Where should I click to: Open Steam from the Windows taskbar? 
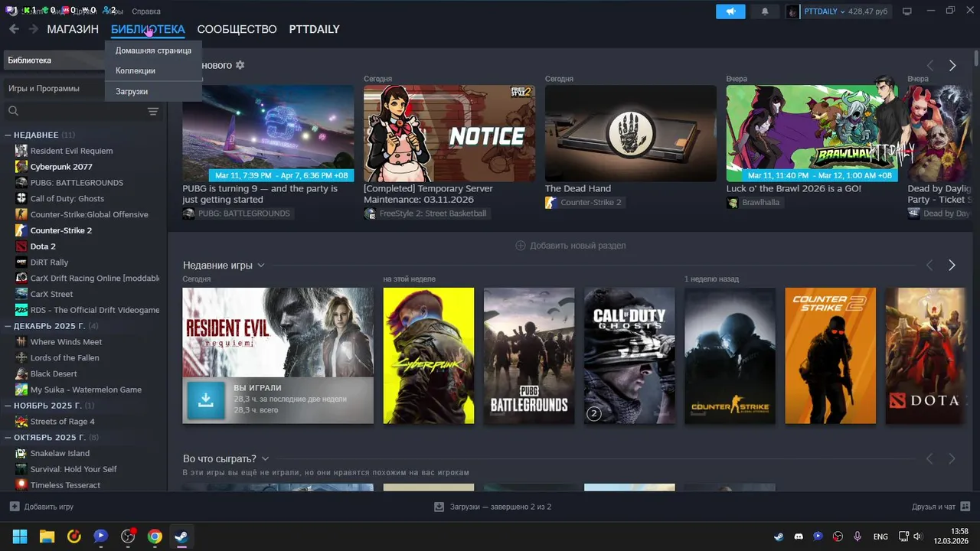click(x=182, y=536)
